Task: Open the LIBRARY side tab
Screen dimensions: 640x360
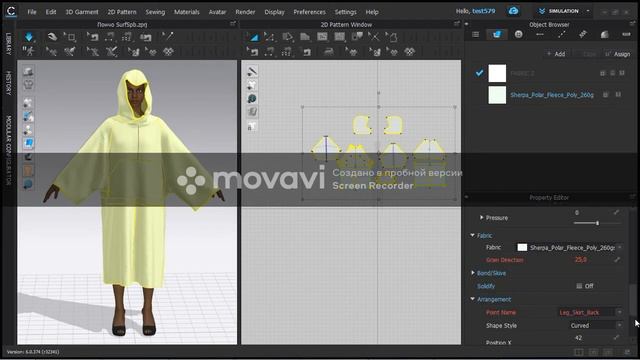Action: tap(8, 44)
